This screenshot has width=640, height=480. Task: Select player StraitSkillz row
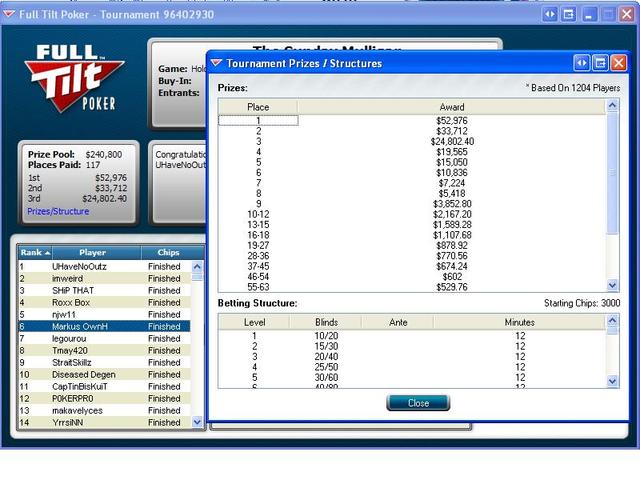[104, 362]
